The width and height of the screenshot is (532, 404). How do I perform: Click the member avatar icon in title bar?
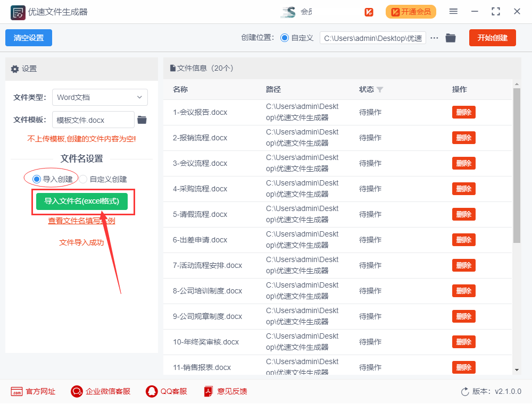coord(288,12)
